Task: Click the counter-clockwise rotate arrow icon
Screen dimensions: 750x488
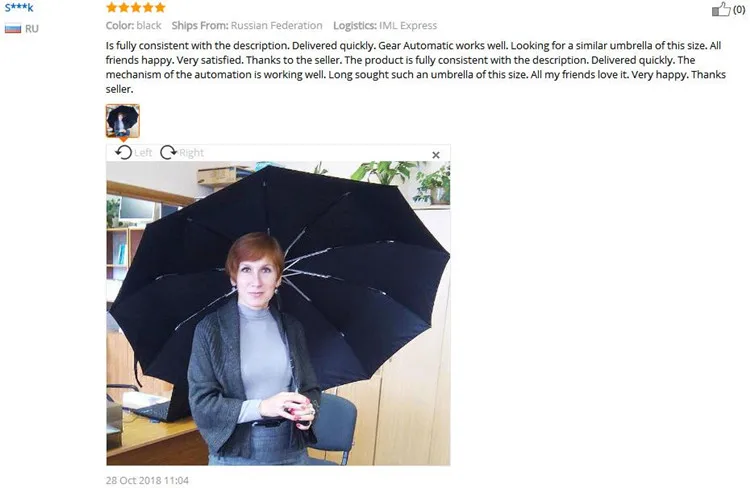Action: click(x=123, y=153)
